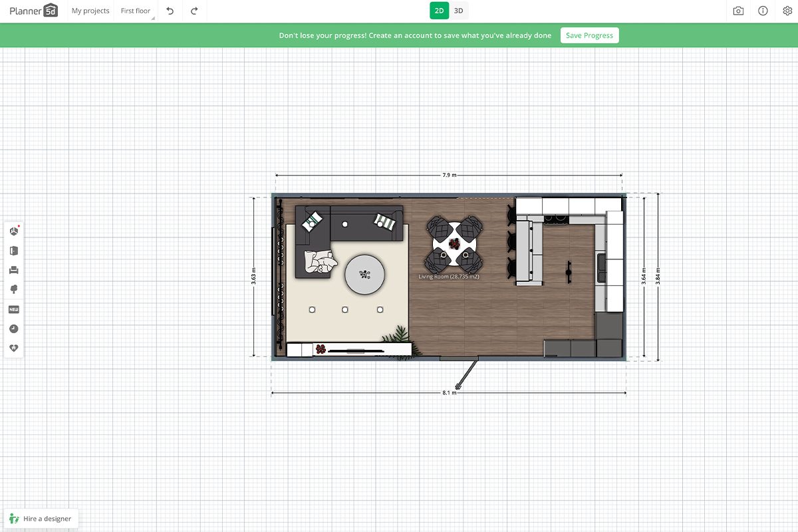The width and height of the screenshot is (798, 532).
Task: Select the 3.63 m dimension label
Action: [x=253, y=277]
